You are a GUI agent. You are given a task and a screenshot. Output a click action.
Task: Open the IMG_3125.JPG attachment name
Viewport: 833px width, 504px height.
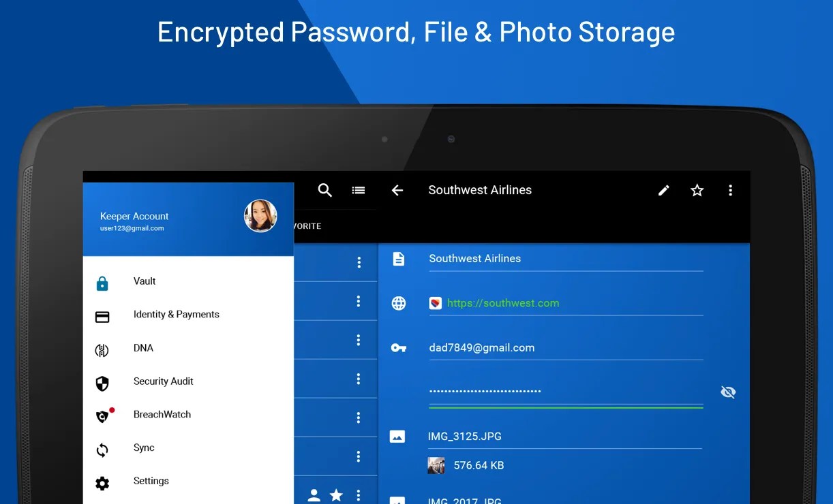(x=465, y=437)
